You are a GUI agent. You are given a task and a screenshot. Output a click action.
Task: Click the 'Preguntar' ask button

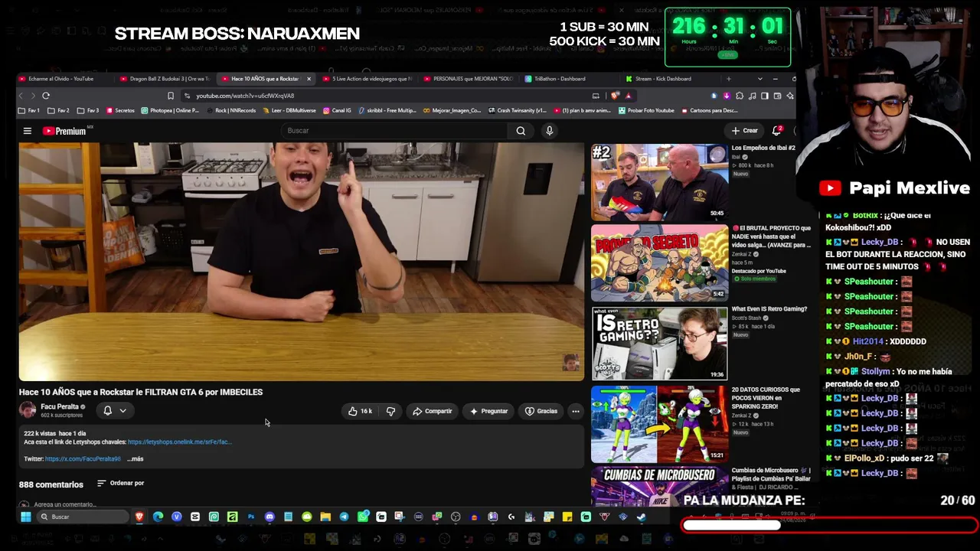coord(488,411)
